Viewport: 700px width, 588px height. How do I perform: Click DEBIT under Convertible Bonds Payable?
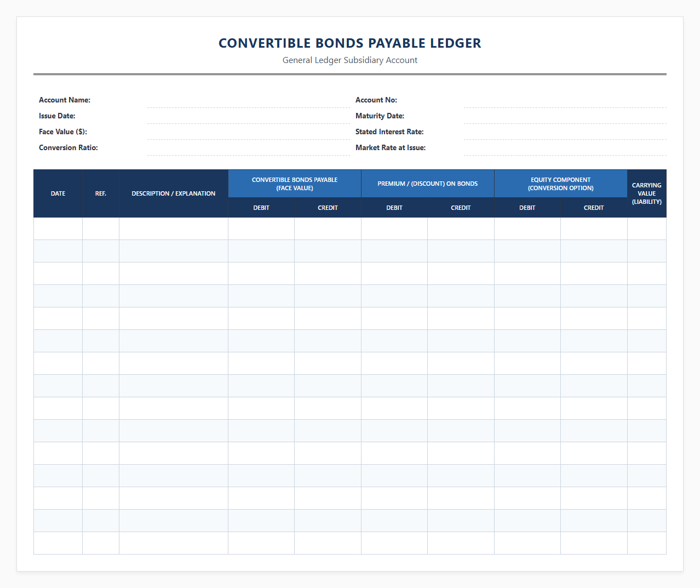pos(261,208)
